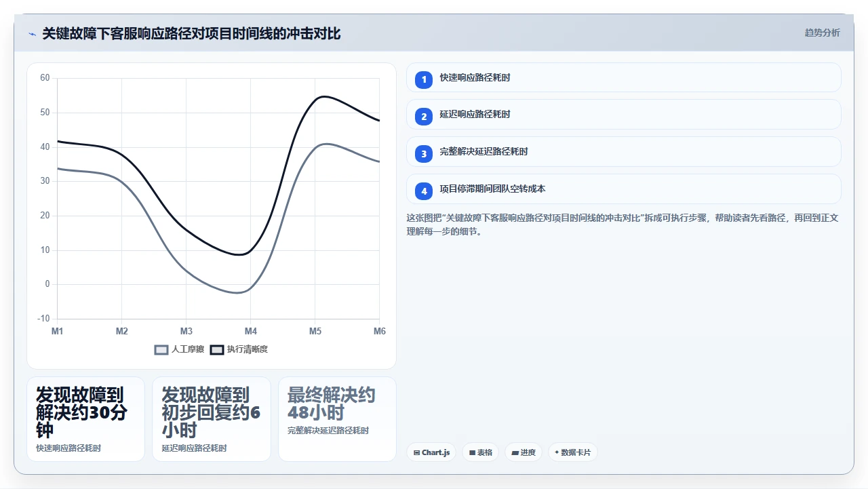The height and width of the screenshot is (489, 868).
Task: Click the 发现故障到解决约30分钟 card
Action: (x=85, y=419)
